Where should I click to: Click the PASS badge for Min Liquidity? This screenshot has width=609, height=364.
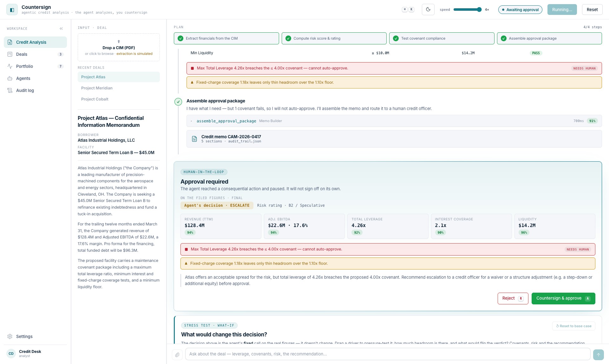tap(536, 53)
